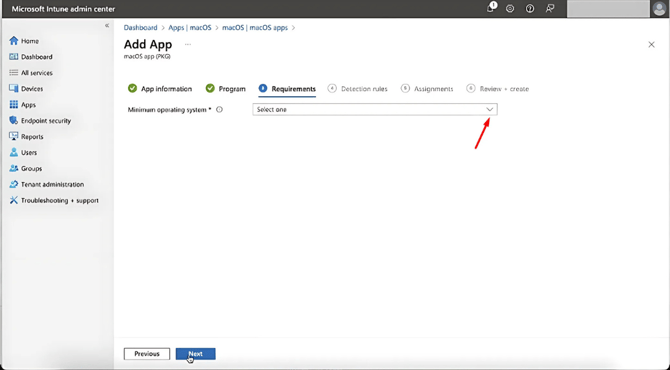Close the Add App pane
This screenshot has height=370, width=670.
point(651,44)
